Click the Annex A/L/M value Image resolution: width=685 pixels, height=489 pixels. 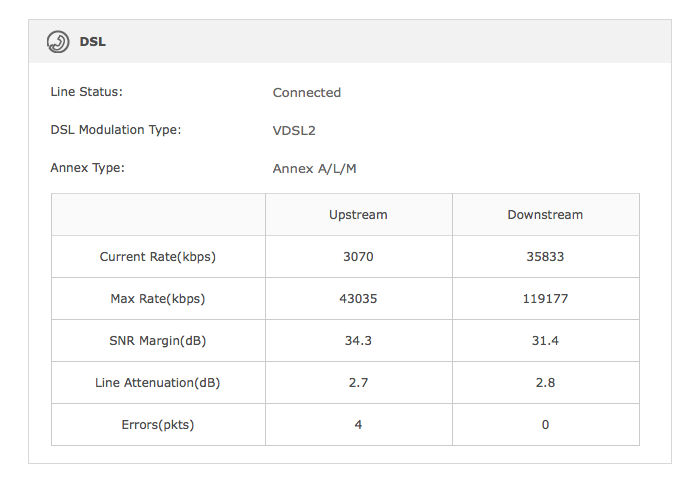pos(315,169)
